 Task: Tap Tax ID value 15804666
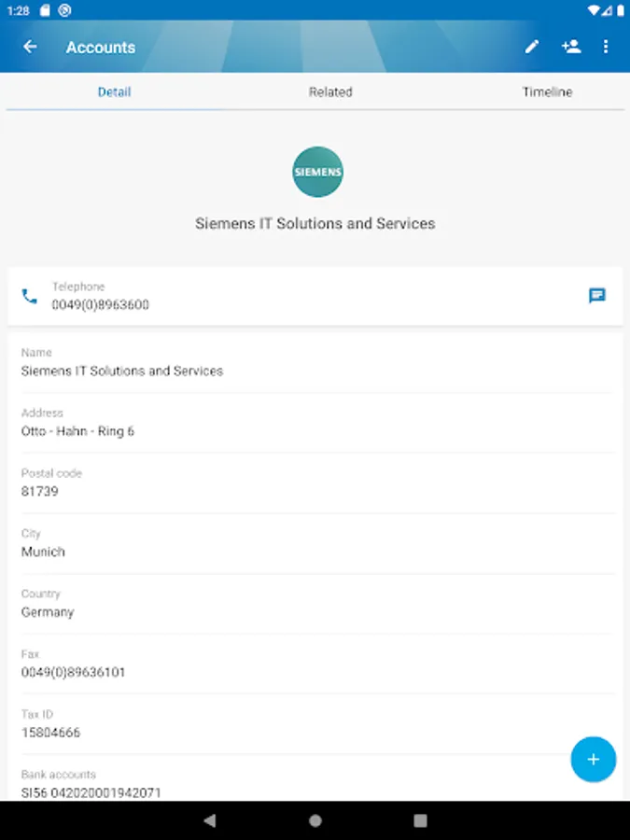[50, 733]
